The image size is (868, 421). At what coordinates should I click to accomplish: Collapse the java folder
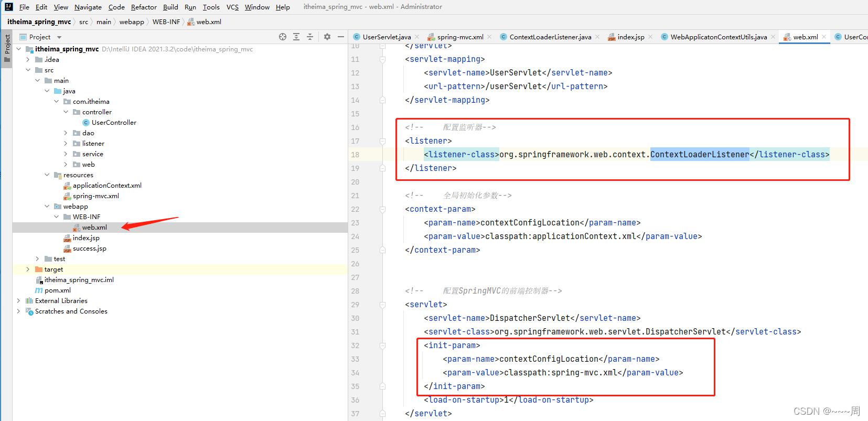coord(47,91)
